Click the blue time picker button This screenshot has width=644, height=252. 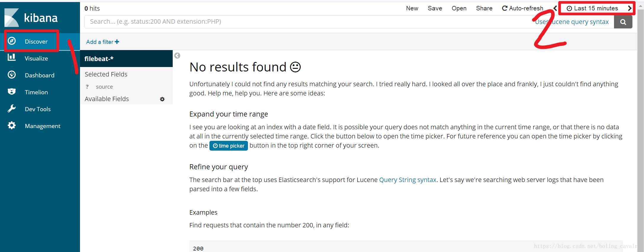[228, 146]
